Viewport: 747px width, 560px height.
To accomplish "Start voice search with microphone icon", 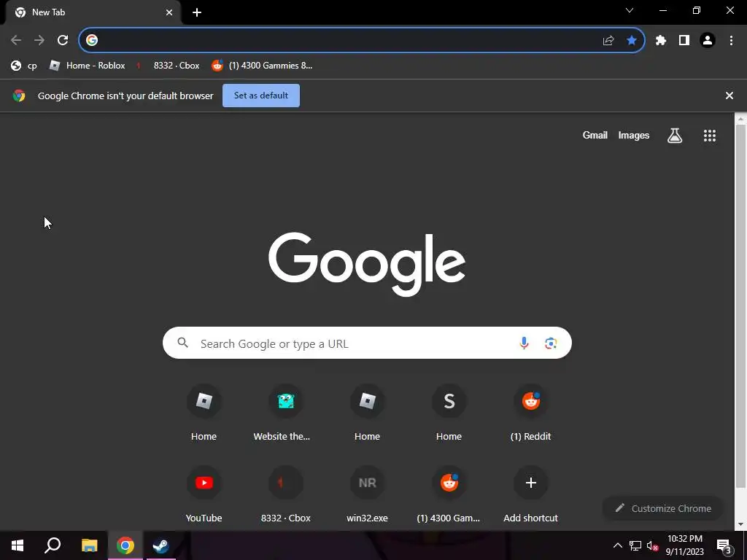I will coord(524,343).
